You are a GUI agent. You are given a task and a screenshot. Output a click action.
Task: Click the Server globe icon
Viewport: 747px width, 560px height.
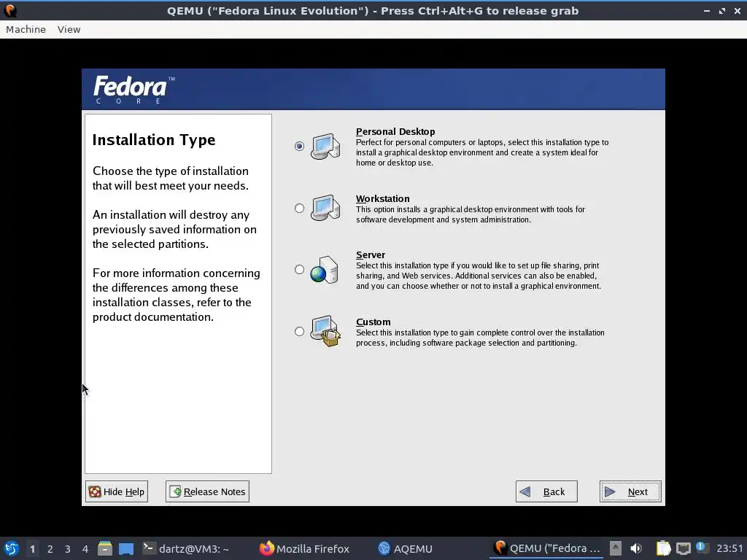coord(325,270)
